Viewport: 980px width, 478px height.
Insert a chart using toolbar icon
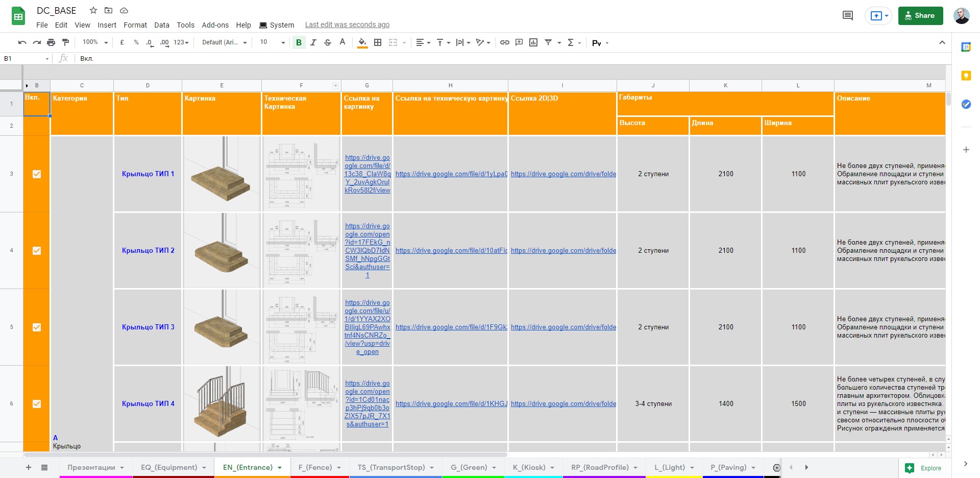tap(533, 42)
